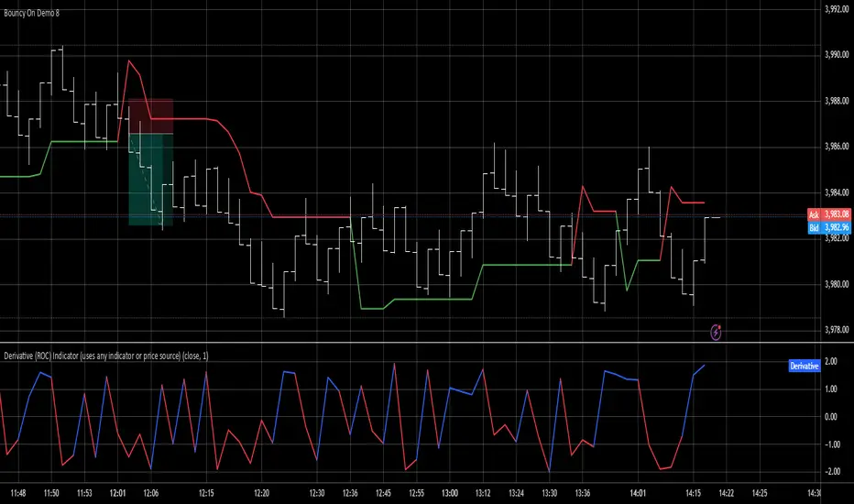
Task: Click the 12:01 time axis label
Action: 117,493
